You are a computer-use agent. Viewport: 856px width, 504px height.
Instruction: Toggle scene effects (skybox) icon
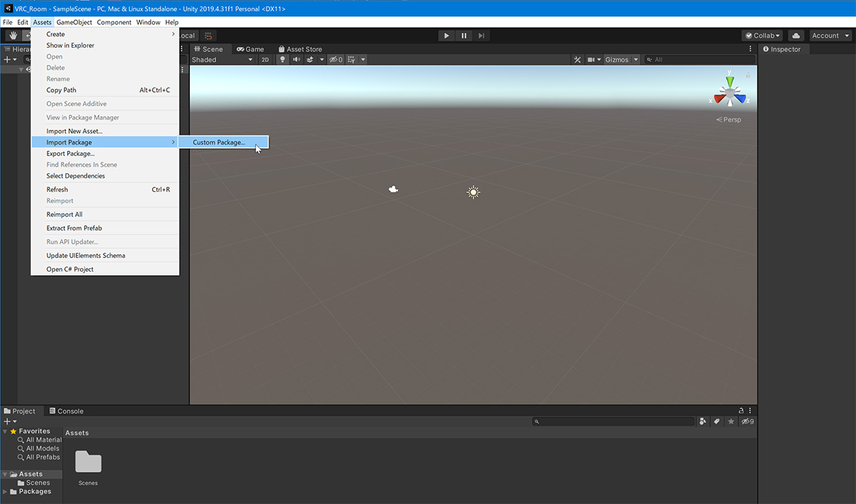tap(310, 60)
